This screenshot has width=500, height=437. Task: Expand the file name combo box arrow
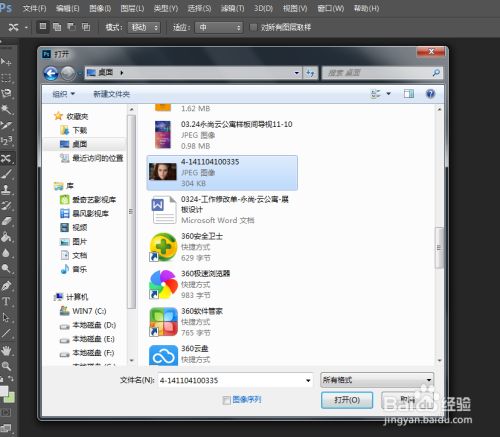click(308, 380)
